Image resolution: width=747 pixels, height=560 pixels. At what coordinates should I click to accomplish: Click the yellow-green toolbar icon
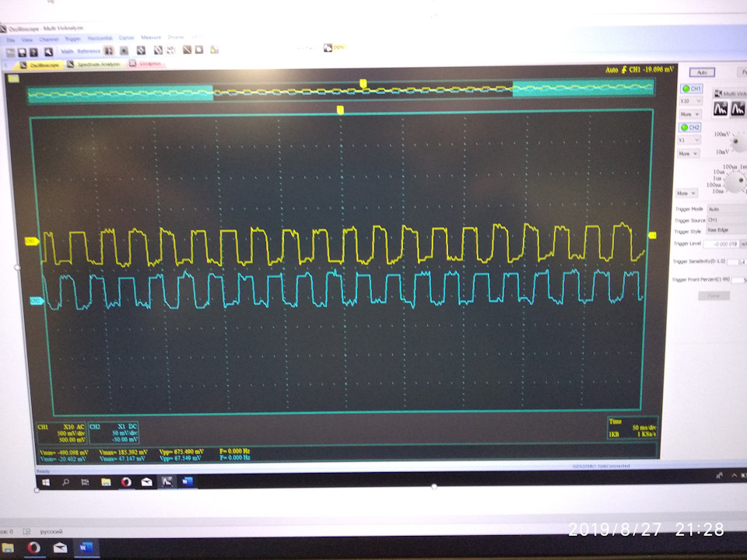[215, 50]
